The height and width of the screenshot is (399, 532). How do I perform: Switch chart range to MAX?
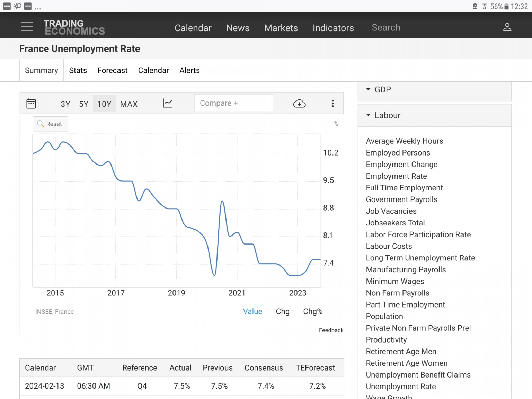pos(129,104)
